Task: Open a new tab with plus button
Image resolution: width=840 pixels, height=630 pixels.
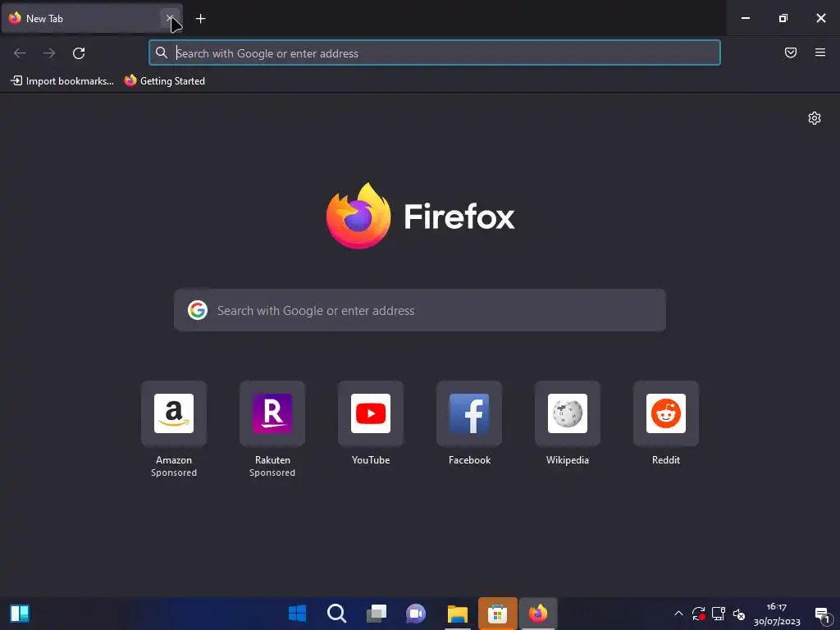Action: click(200, 19)
